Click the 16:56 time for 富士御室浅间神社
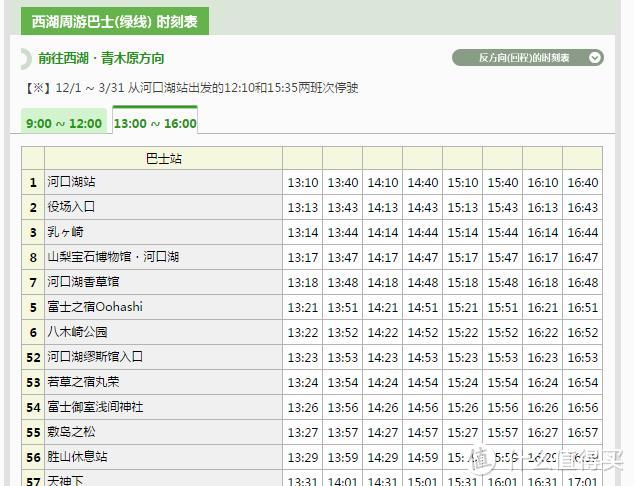 tap(583, 408)
